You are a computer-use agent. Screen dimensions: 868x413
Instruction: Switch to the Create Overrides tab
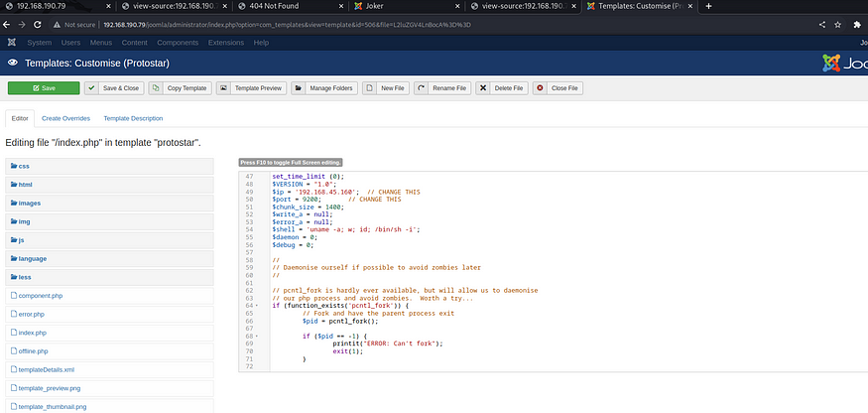65,118
